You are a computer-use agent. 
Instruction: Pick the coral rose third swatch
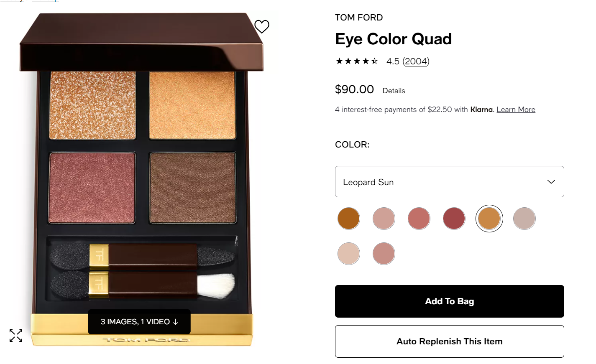419,219
